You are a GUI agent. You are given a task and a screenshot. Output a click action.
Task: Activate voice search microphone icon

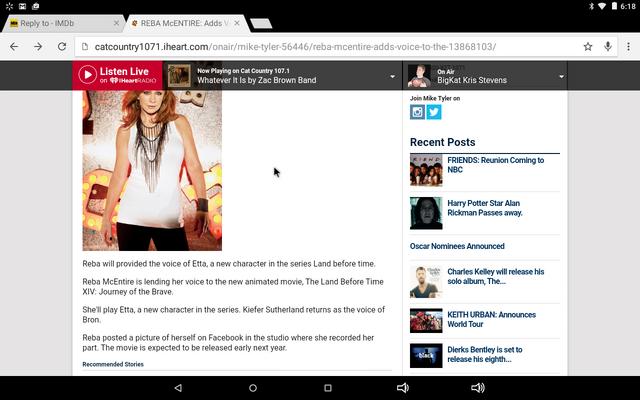[608, 47]
